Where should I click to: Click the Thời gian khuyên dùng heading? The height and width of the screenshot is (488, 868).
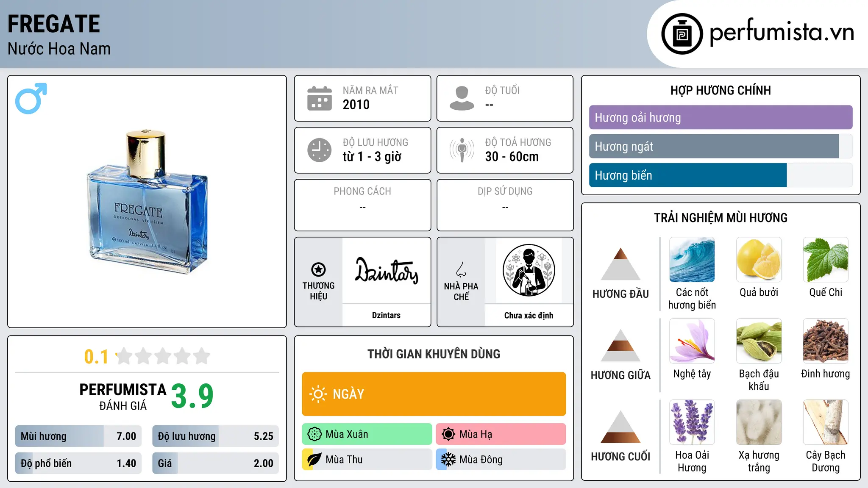(x=434, y=354)
